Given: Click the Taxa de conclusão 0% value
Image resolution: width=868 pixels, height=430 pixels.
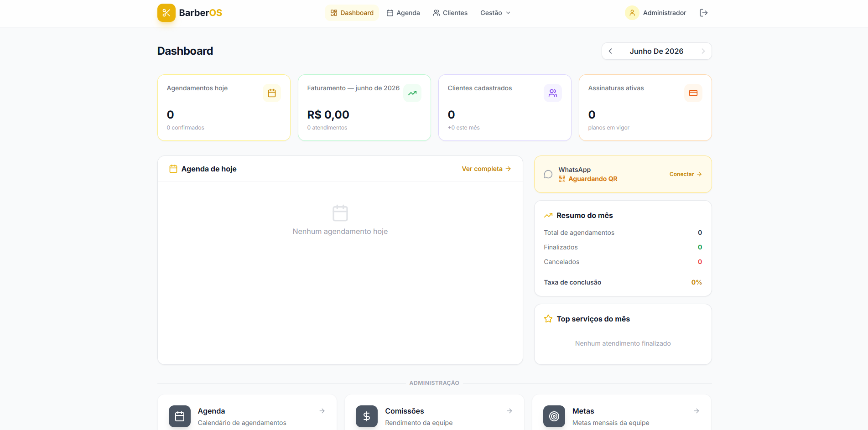Looking at the screenshot, I should (x=696, y=282).
